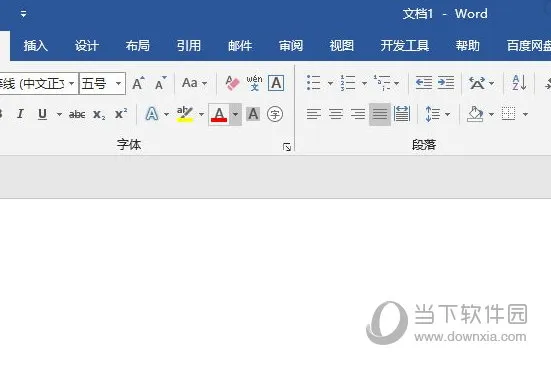Open highlight color dropdown arrow
Screen dimensions: 551x366
201,114
